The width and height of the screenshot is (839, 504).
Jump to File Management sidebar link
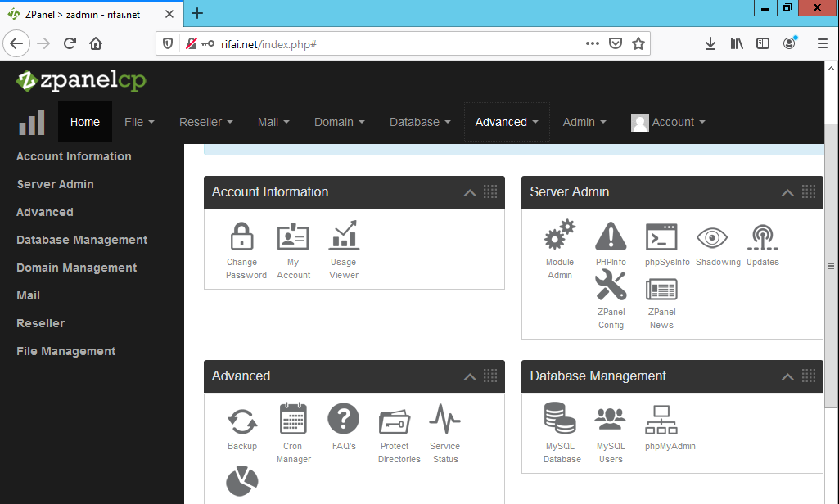(x=65, y=351)
